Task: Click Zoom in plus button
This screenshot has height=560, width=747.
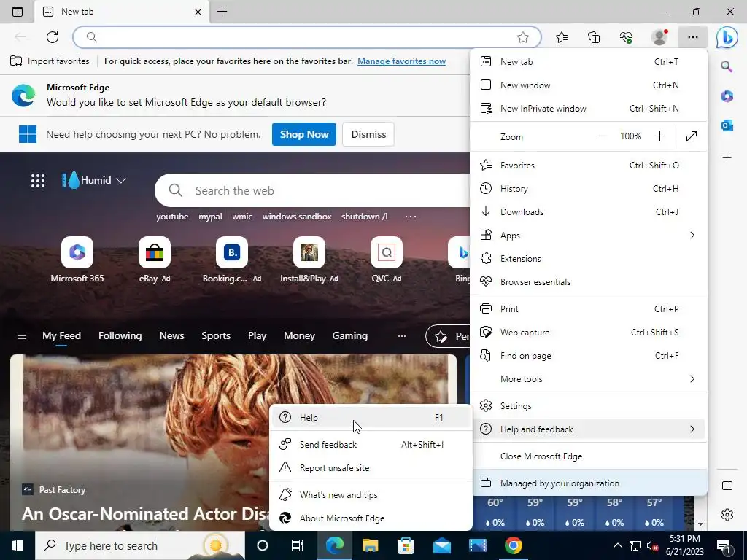Action: point(659,136)
